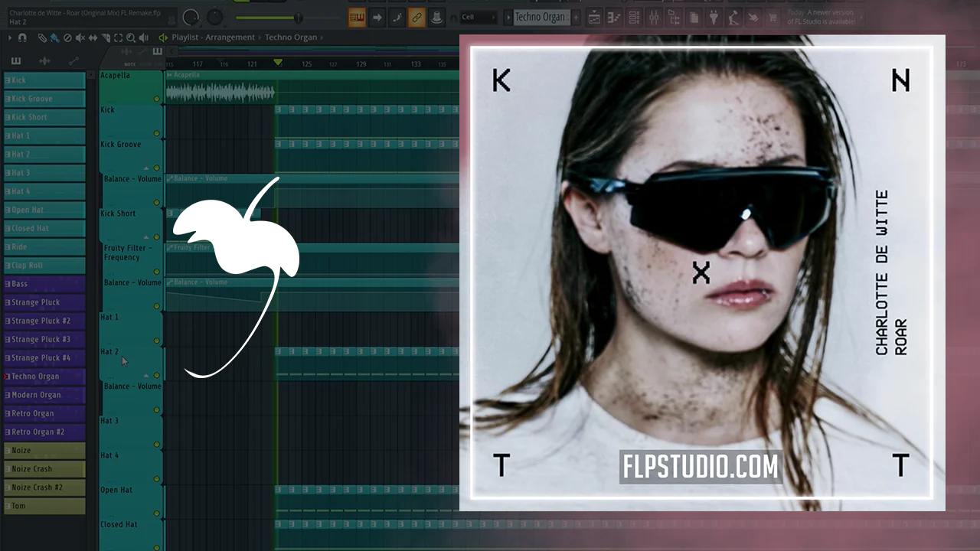
Task: Mute the Kick Groove track green dot
Action: 157,168
